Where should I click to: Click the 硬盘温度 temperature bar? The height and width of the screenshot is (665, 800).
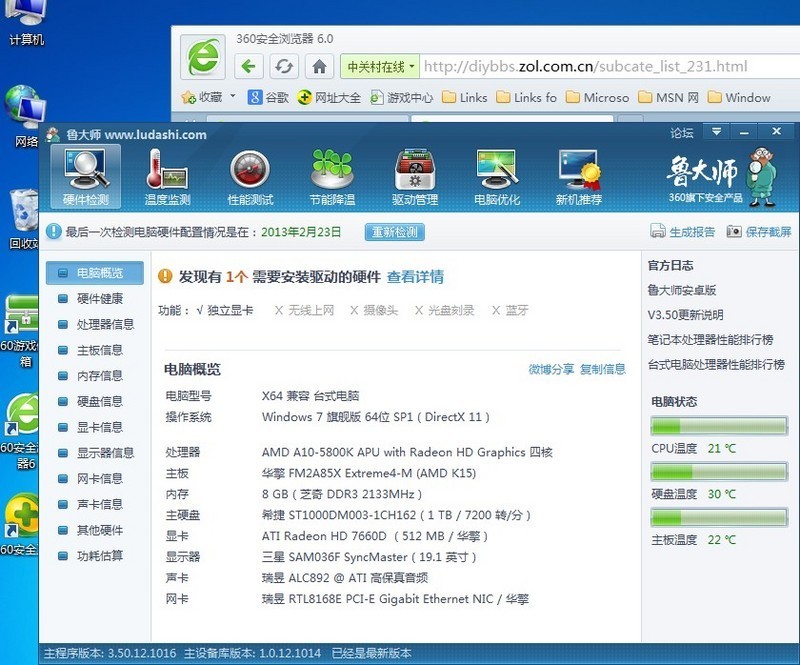click(719, 472)
